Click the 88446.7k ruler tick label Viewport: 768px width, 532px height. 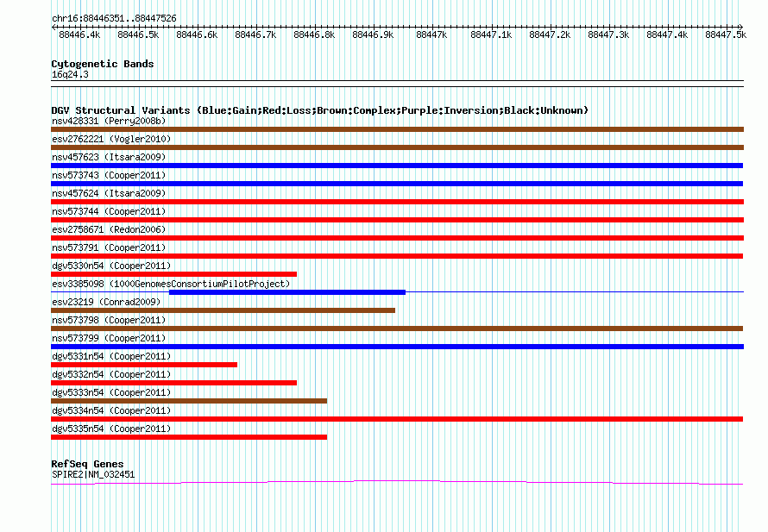tap(255, 34)
